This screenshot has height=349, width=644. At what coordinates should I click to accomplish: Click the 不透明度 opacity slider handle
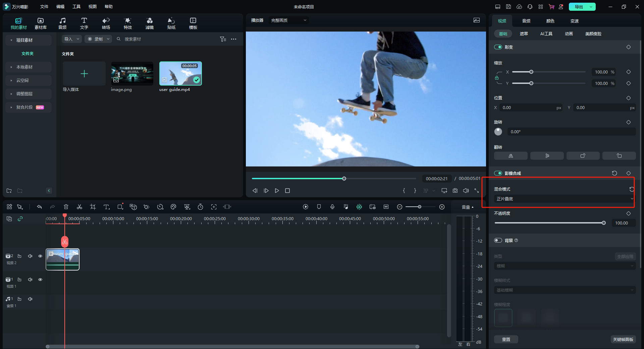click(x=604, y=223)
